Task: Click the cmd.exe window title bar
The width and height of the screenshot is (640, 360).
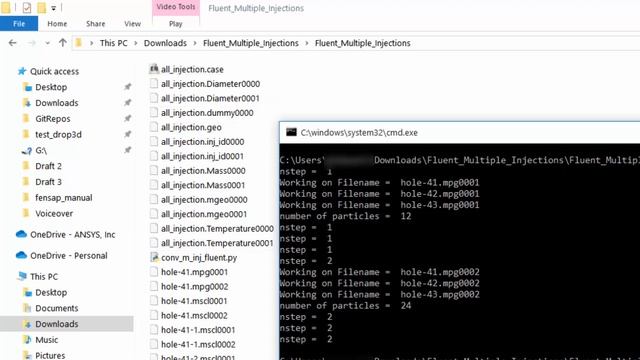Action: (460, 133)
